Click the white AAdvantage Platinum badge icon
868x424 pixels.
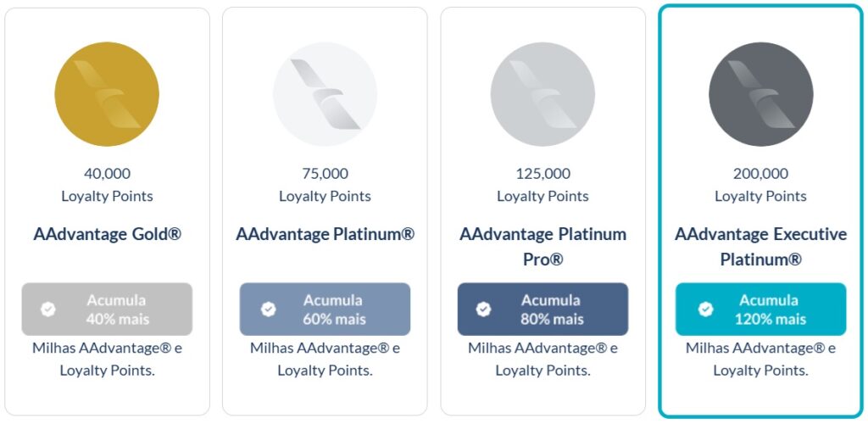(325, 94)
